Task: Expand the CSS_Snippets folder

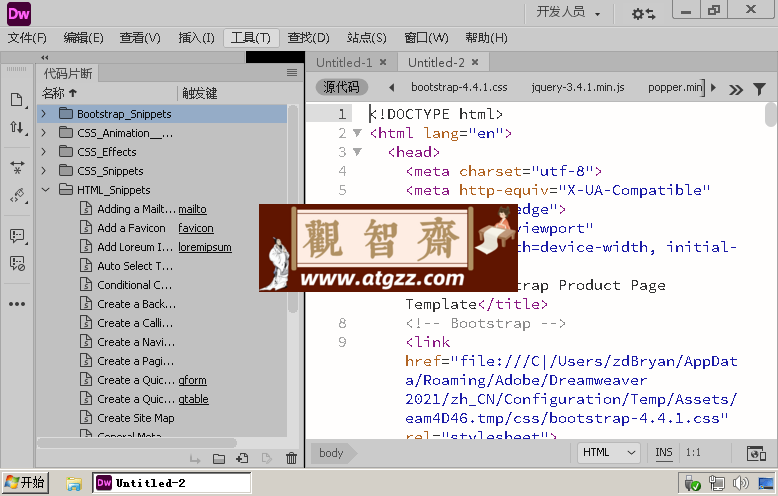Action: point(44,171)
